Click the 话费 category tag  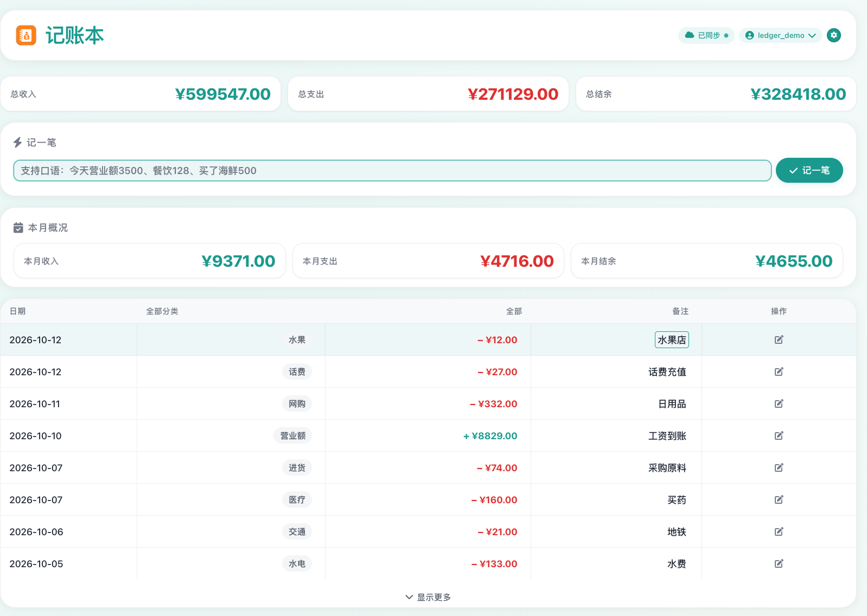point(297,372)
